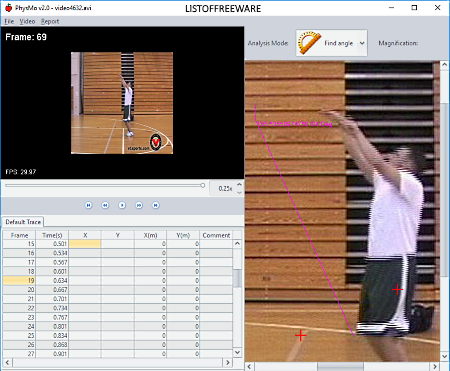The width and height of the screenshot is (450, 371).
Task: Click the protractor Find angle icon
Action: (x=309, y=43)
